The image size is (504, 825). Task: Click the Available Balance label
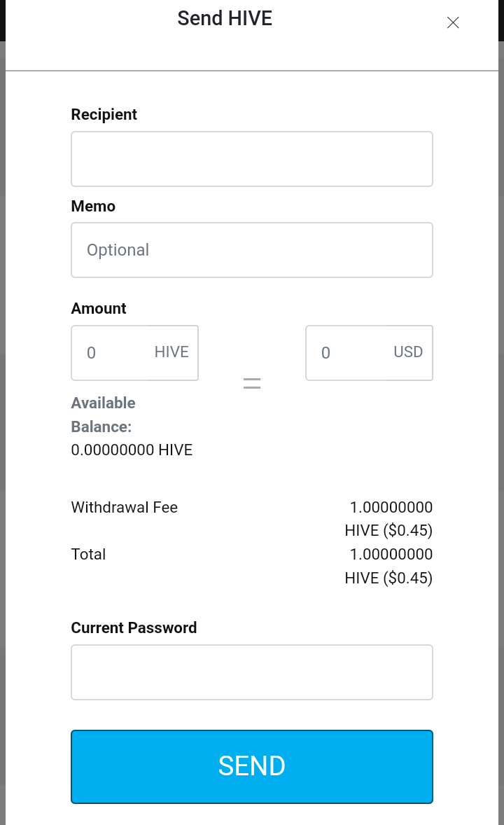[x=103, y=415]
